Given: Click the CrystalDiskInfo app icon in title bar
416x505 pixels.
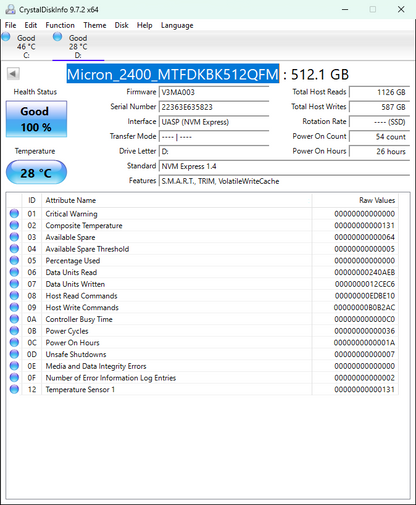Looking at the screenshot, I should click(10, 9).
